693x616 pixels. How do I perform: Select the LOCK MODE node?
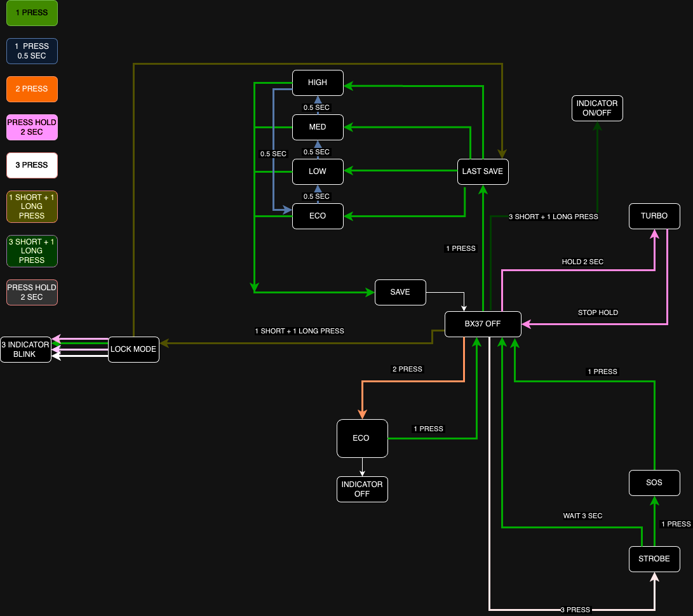pos(133,349)
